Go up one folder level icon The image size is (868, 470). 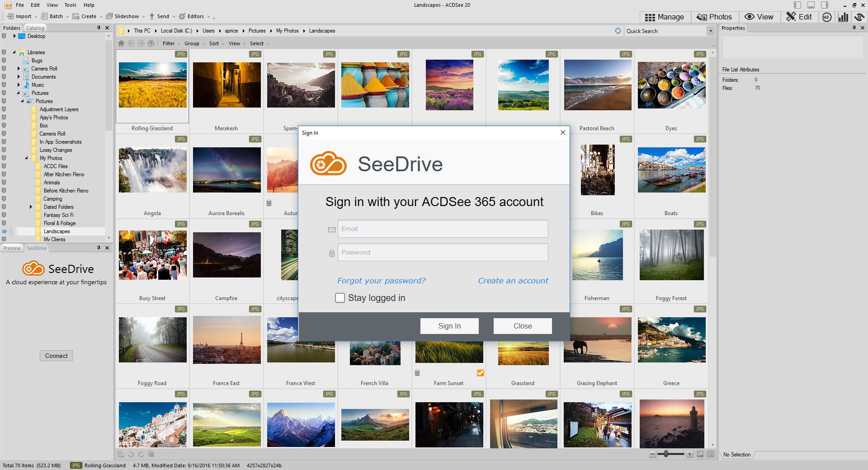151,43
